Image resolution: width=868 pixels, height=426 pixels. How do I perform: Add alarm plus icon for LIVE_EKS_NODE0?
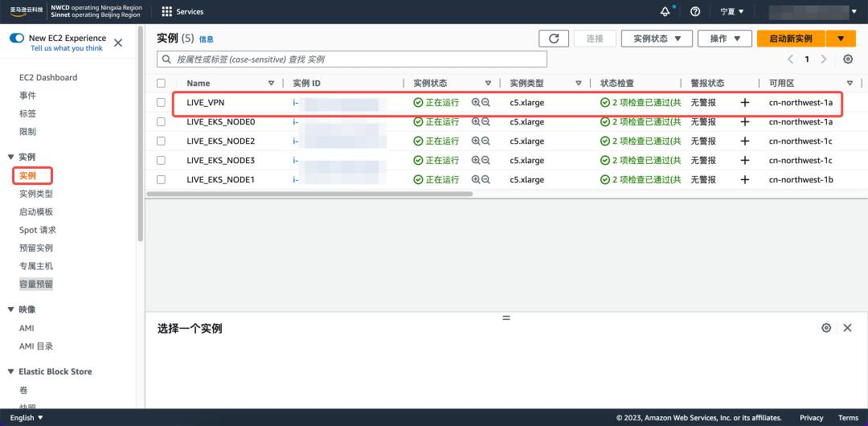click(745, 122)
